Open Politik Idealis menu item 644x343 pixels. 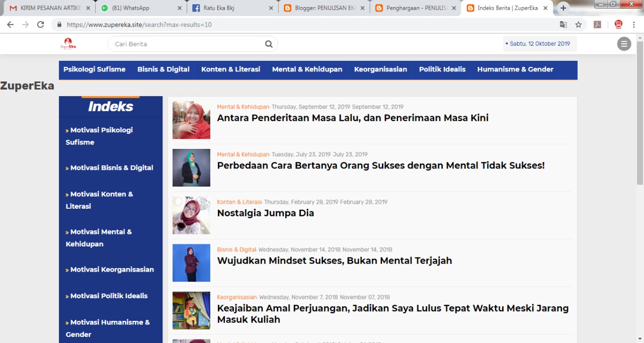point(442,69)
